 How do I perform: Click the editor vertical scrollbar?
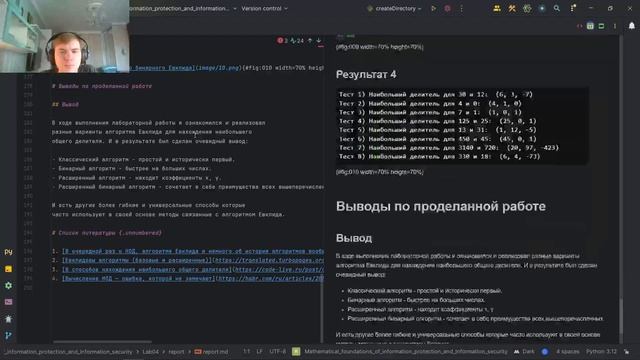point(322,312)
